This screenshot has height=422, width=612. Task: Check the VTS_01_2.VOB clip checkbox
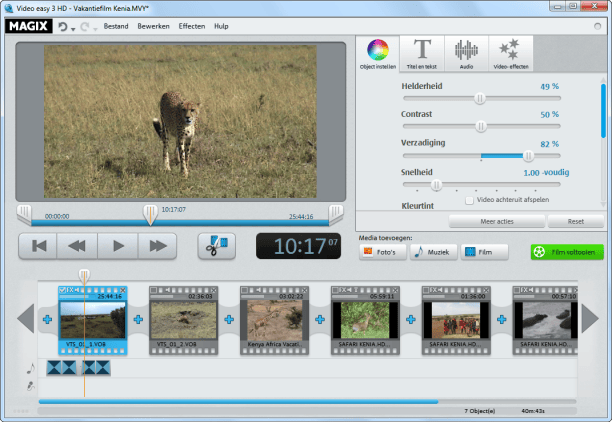[153, 290]
